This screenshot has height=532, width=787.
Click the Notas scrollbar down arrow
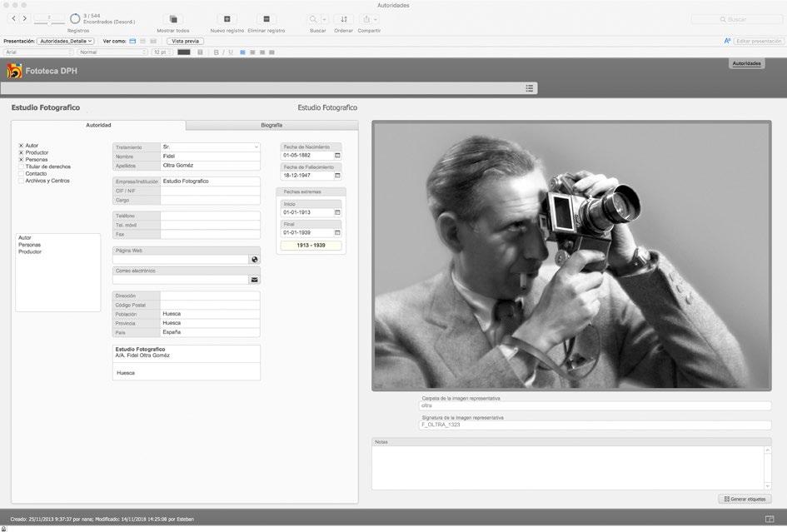(x=767, y=486)
